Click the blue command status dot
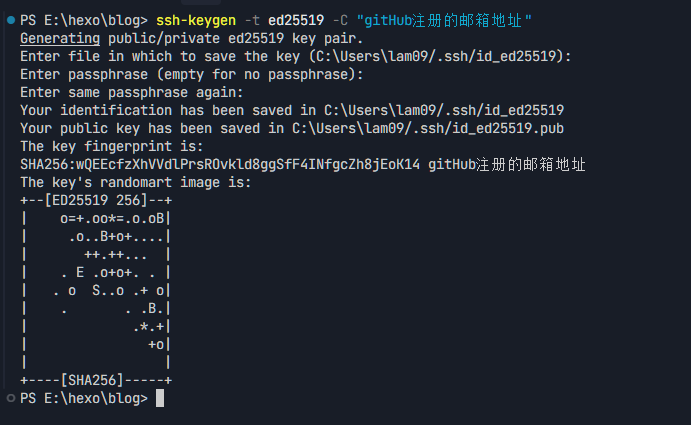Image resolution: width=691 pixels, height=425 pixels. click(9, 20)
